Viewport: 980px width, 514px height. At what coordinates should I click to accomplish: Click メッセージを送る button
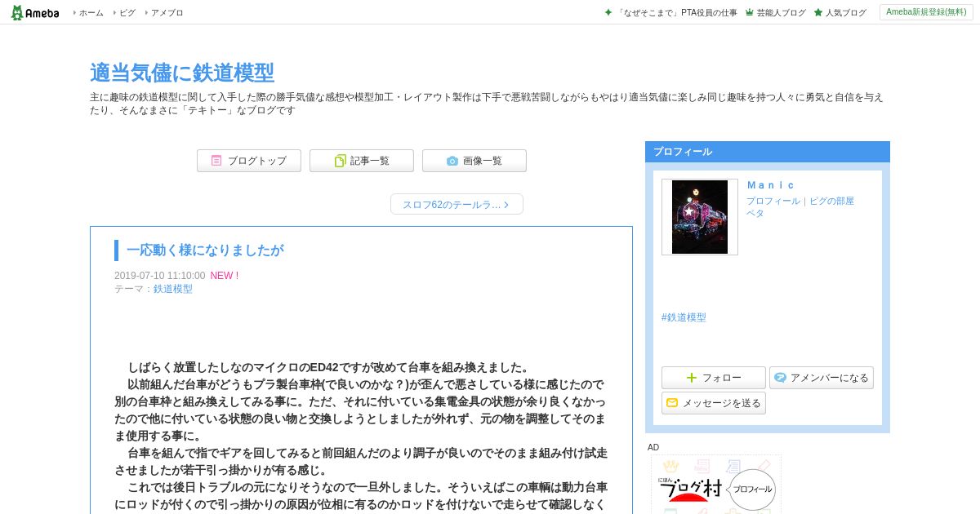(714, 403)
